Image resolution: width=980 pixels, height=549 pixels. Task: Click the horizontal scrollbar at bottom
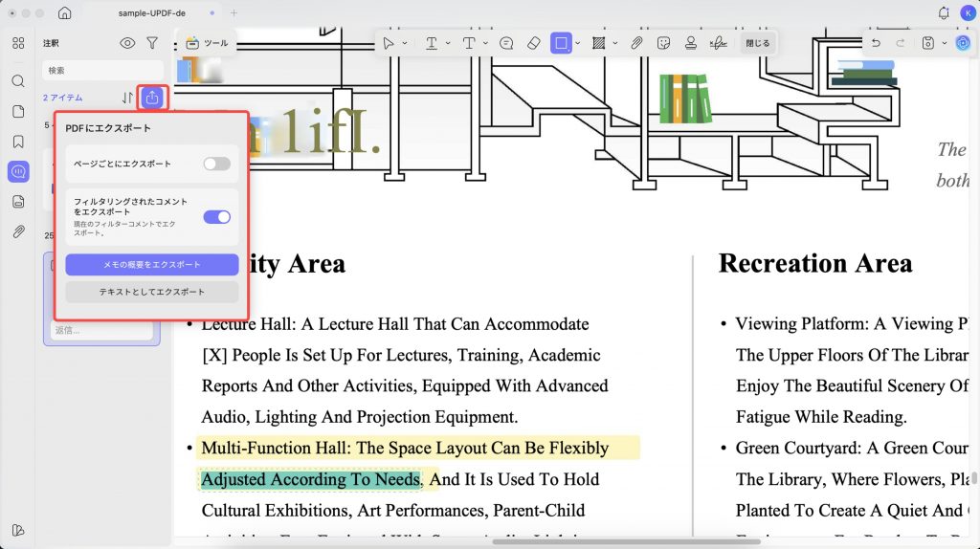pos(626,541)
